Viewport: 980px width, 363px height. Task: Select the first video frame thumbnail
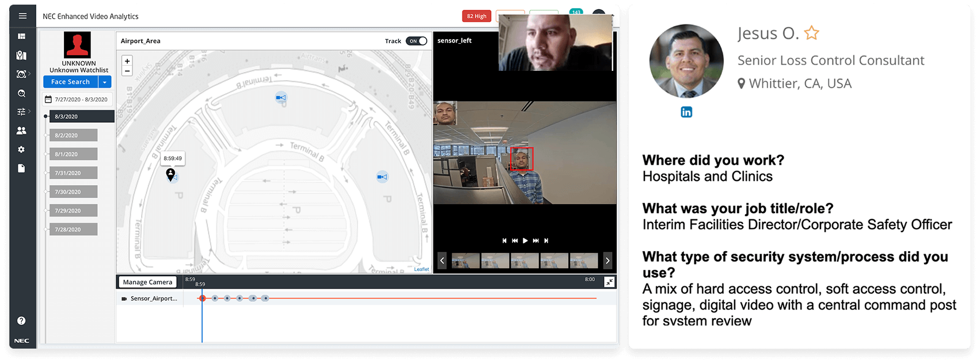tap(466, 260)
